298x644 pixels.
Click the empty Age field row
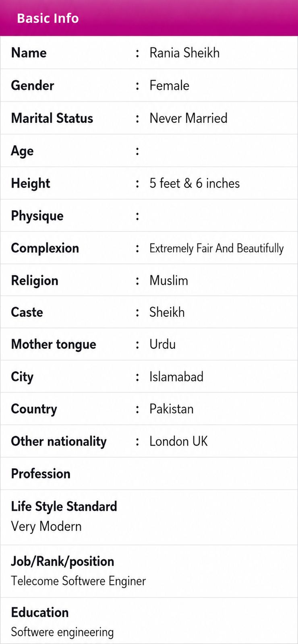click(x=149, y=151)
